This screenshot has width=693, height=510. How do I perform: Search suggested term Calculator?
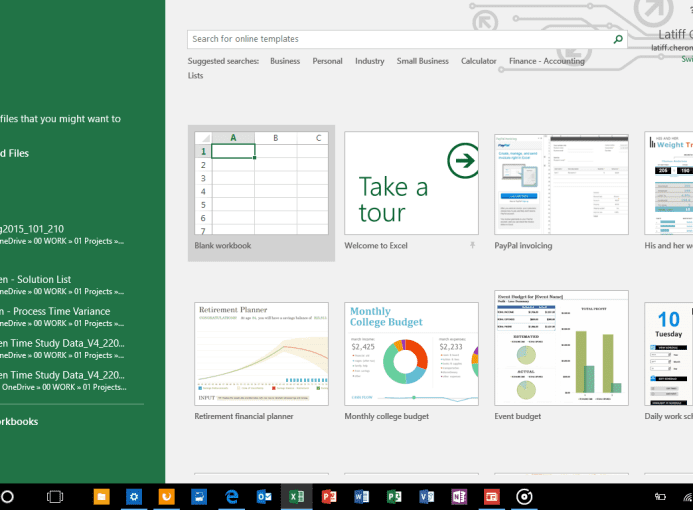point(479,61)
